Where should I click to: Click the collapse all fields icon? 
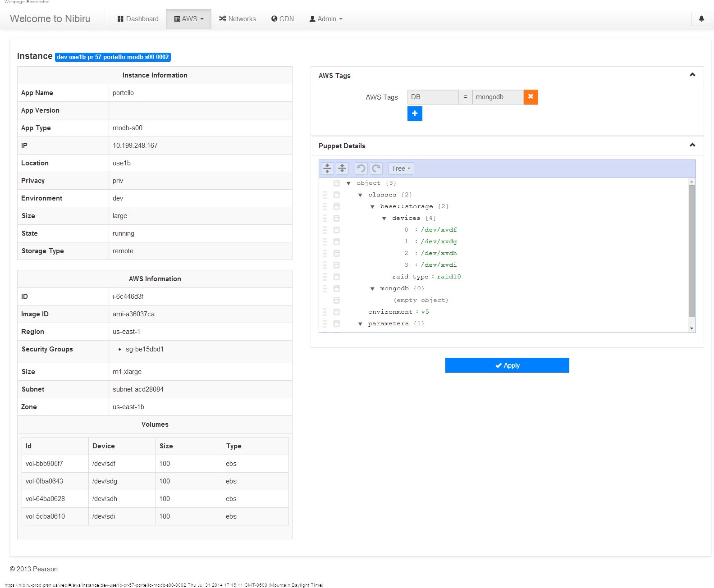pyautogui.click(x=342, y=169)
